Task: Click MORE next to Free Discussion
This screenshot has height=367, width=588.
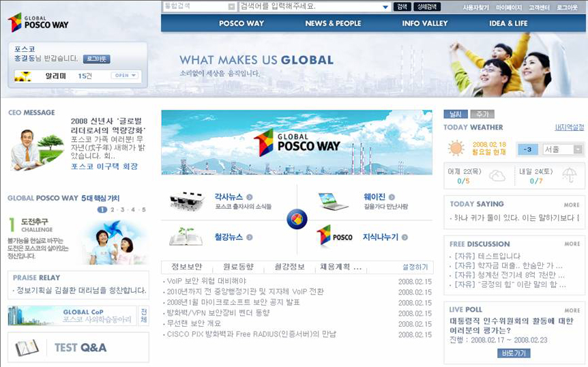Action: pos(572,244)
